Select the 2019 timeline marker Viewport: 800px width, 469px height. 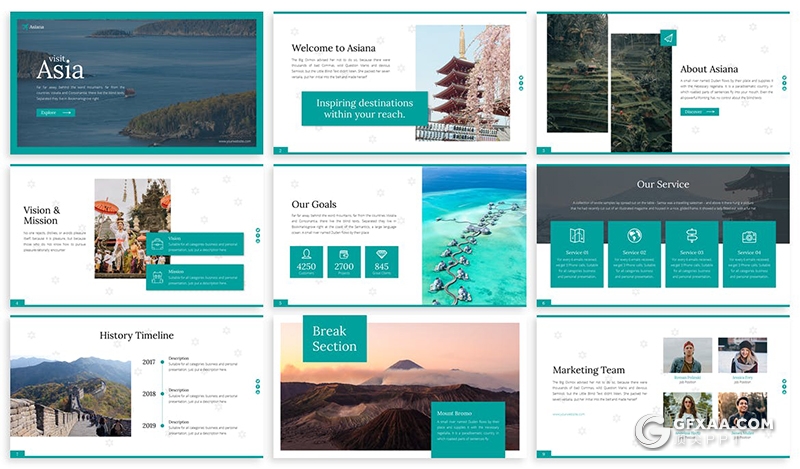pyautogui.click(x=162, y=426)
